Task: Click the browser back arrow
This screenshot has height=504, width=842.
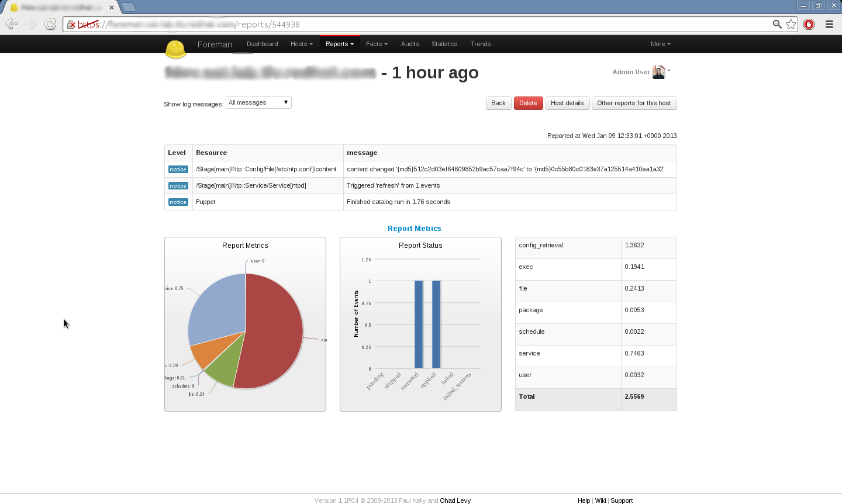Action: click(x=11, y=24)
